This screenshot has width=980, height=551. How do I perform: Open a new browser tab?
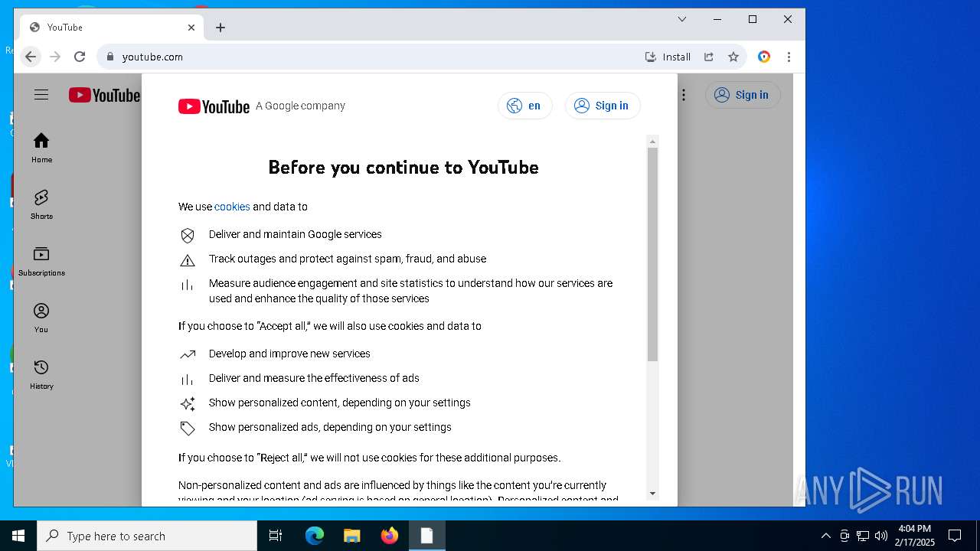(220, 28)
